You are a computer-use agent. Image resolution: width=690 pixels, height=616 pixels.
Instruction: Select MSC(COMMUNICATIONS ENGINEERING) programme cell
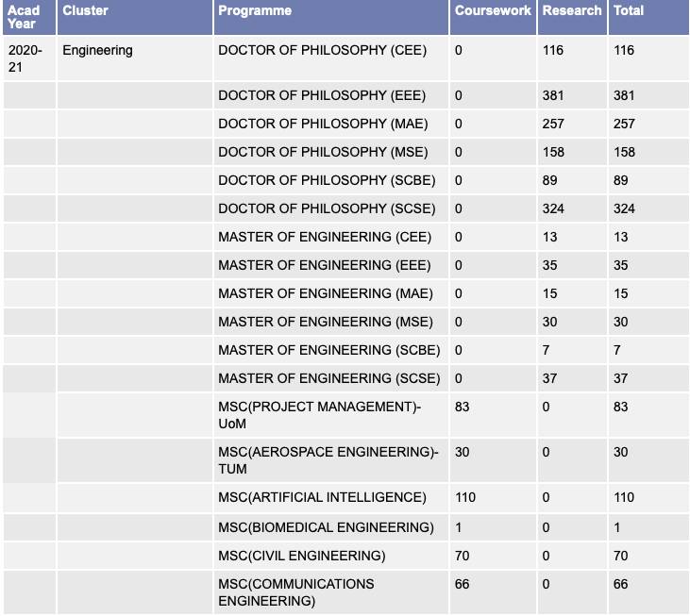tap(296, 592)
